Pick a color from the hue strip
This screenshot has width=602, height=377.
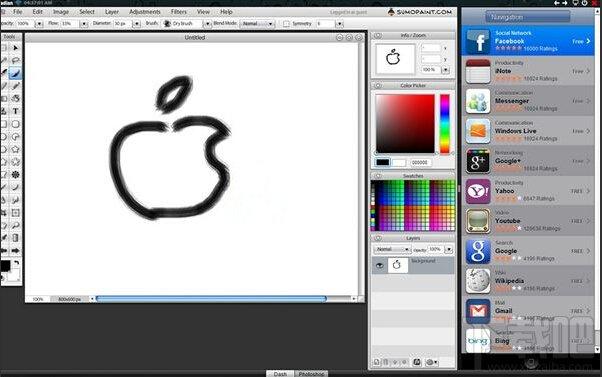point(445,124)
